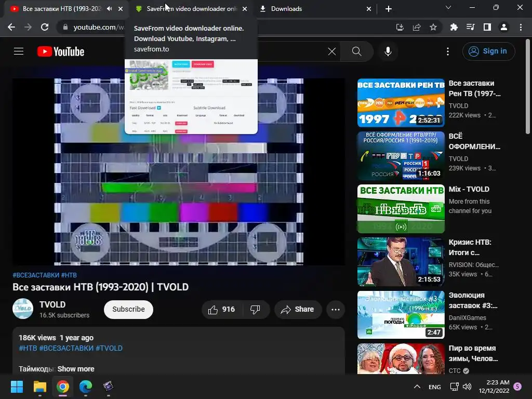The image size is (532, 399).
Task: Open the volume tray icon
Action: tap(467, 387)
